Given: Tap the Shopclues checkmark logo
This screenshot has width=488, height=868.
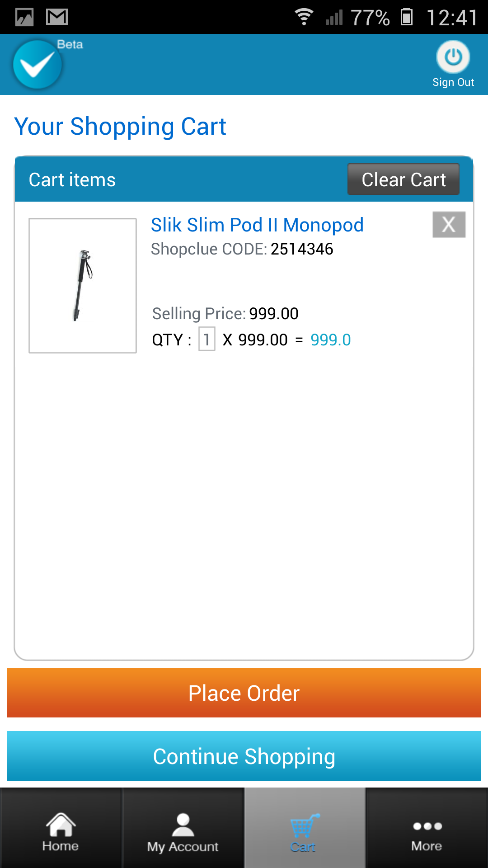Looking at the screenshot, I should pyautogui.click(x=37, y=65).
